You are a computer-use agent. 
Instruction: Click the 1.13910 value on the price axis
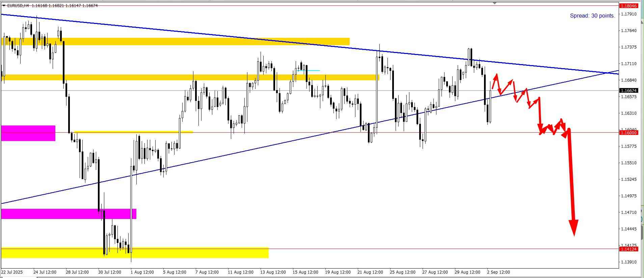click(x=629, y=262)
